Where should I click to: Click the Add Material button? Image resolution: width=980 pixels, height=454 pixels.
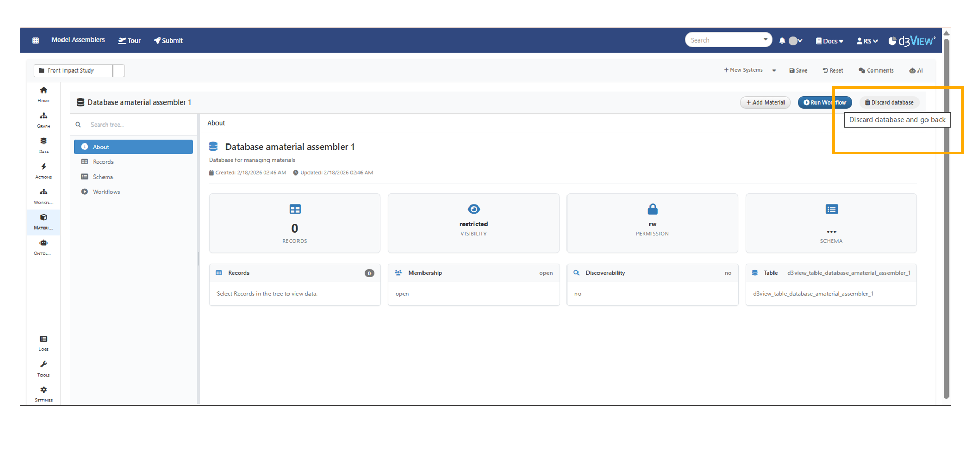(x=765, y=102)
